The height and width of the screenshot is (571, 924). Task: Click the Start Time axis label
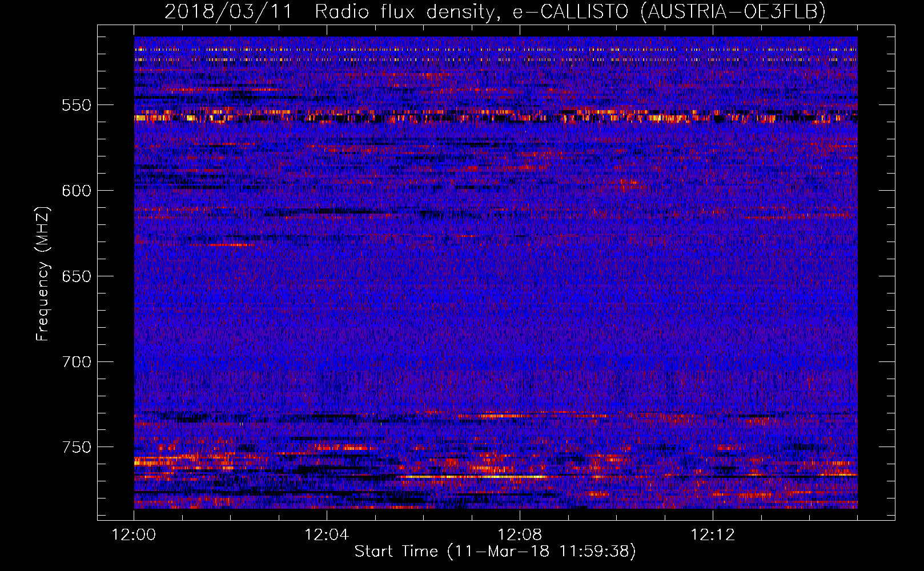click(x=495, y=551)
